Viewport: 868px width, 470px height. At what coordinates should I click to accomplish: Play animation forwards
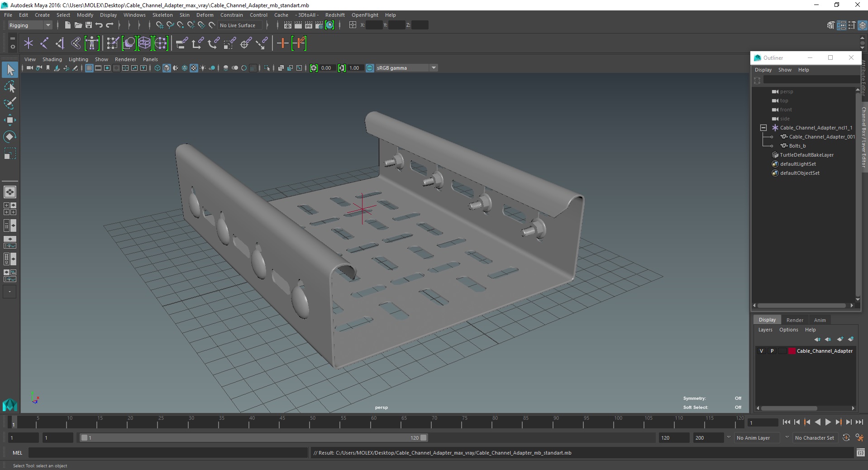coord(828,422)
